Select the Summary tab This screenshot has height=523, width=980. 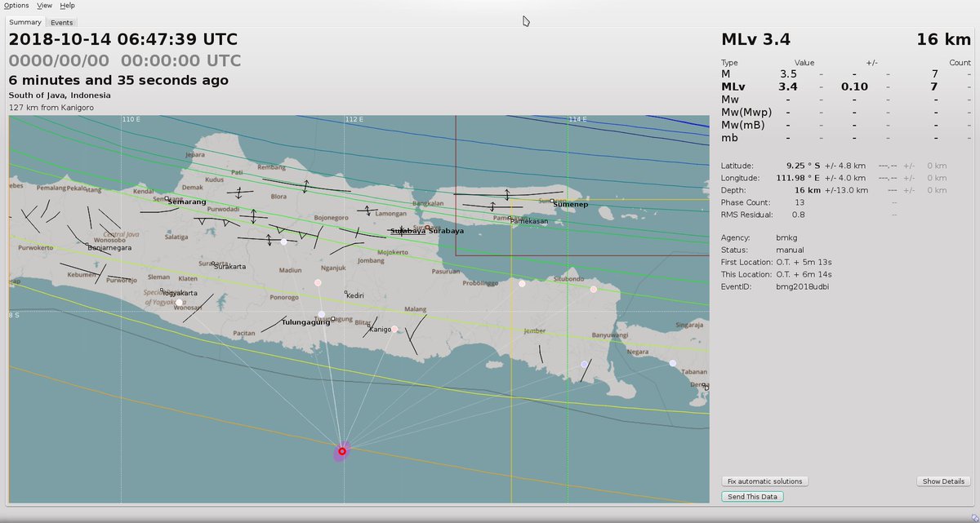[25, 22]
